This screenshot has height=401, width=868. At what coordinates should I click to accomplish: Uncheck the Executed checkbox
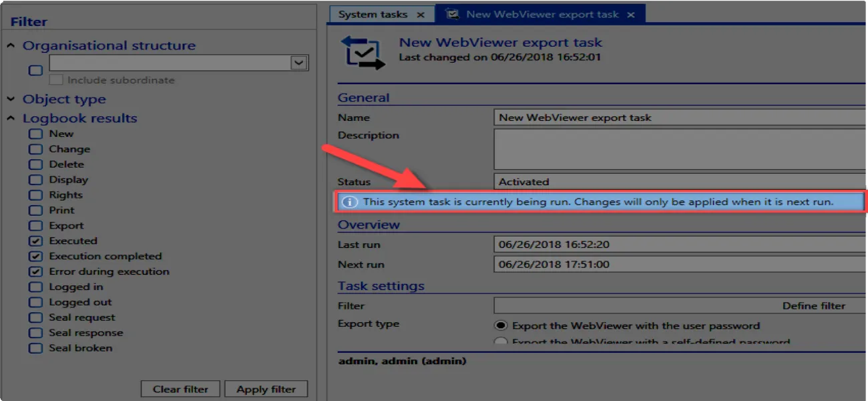point(35,241)
